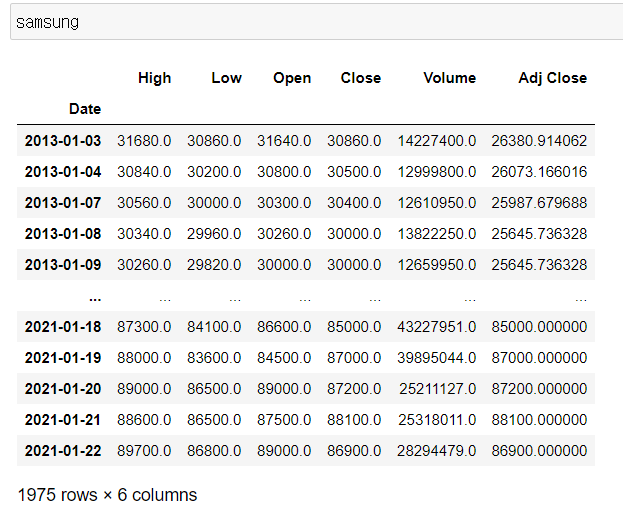Screen dimensions: 623x513
Task: Click Open value 30260.0
Action: 284,234
